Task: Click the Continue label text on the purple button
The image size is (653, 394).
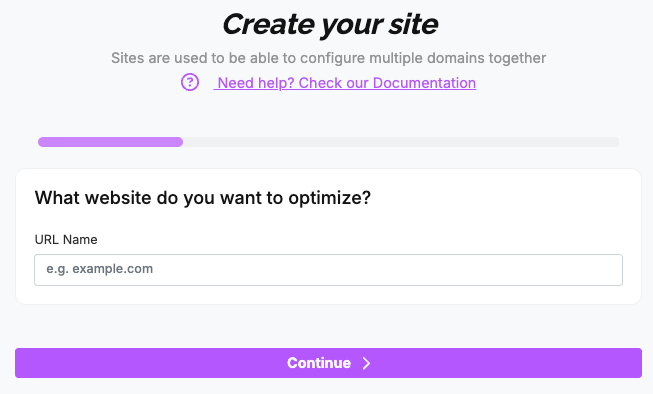Action: point(319,363)
